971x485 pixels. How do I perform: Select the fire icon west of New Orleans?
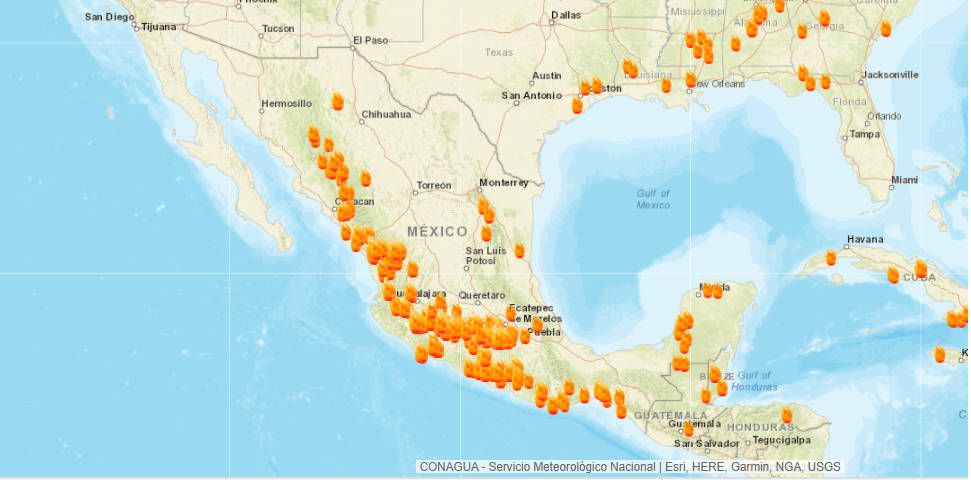pyautogui.click(x=665, y=85)
